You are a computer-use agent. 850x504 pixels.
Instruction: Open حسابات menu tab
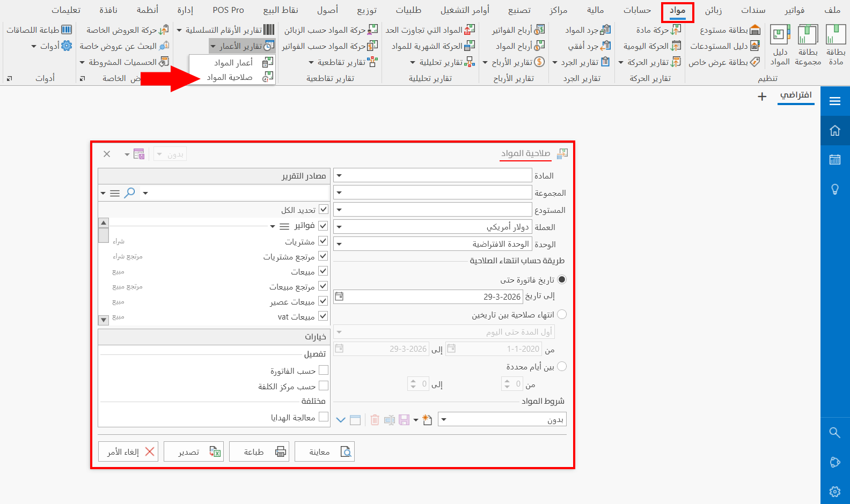pos(637,10)
